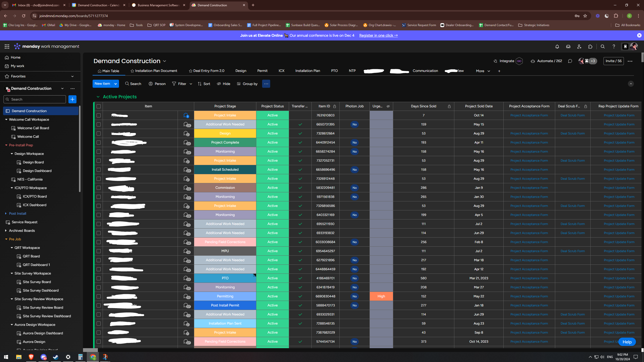Click the invite members icon in header
The height and width of the screenshot is (362, 644).
click(579, 47)
